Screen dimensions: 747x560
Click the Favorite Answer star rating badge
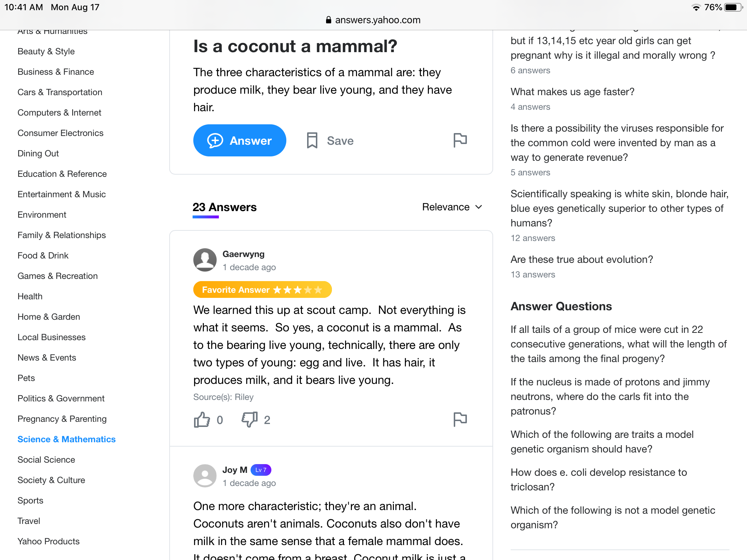[262, 290]
